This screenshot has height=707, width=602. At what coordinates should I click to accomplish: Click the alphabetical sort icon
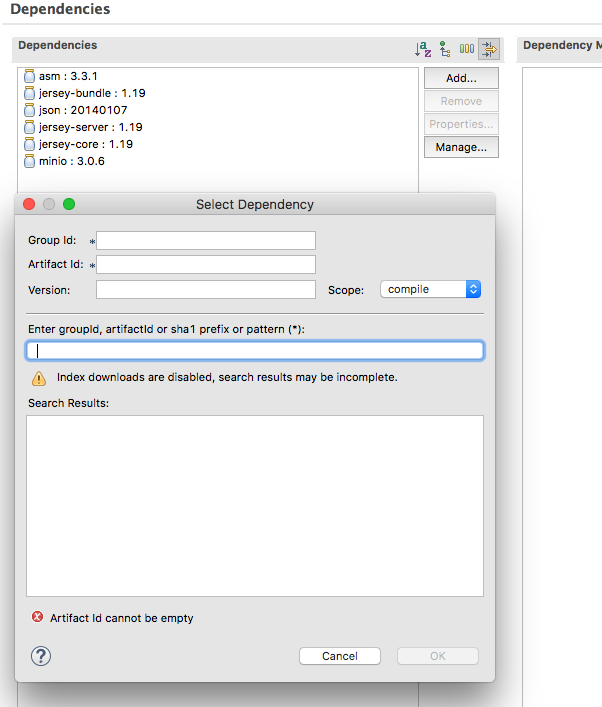(x=422, y=49)
